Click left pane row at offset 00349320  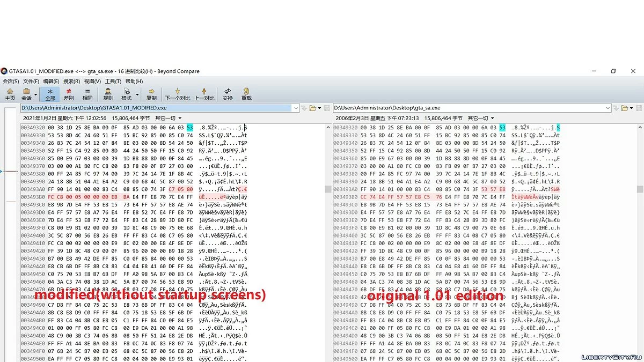point(134,128)
